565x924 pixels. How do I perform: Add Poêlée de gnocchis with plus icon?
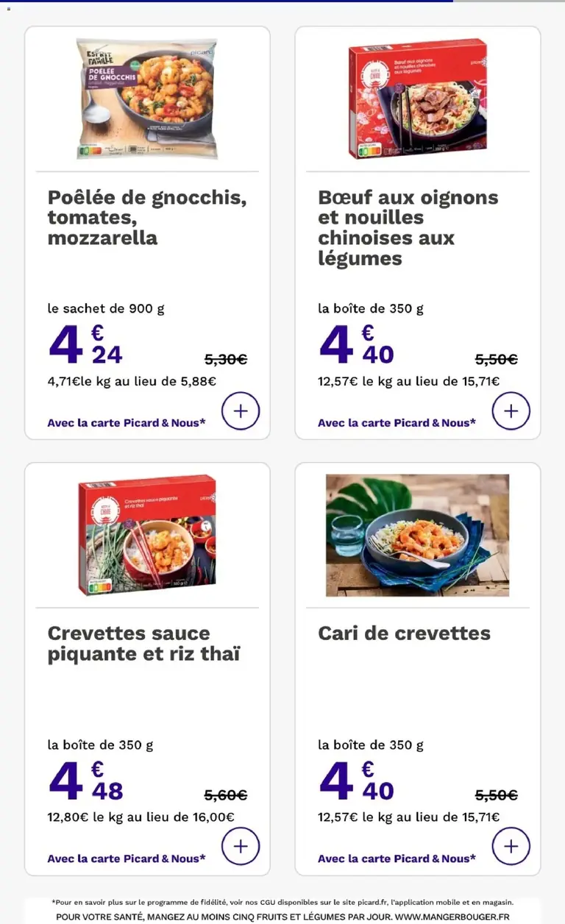[x=241, y=411]
